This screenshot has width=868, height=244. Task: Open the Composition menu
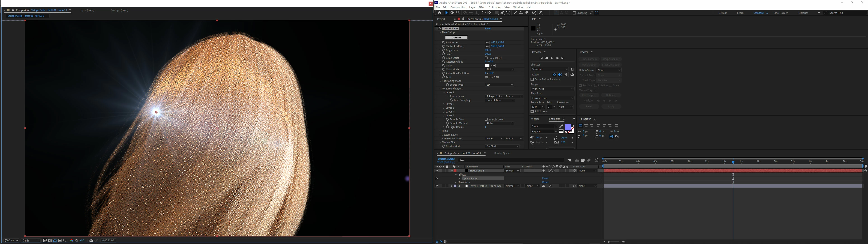click(x=458, y=7)
